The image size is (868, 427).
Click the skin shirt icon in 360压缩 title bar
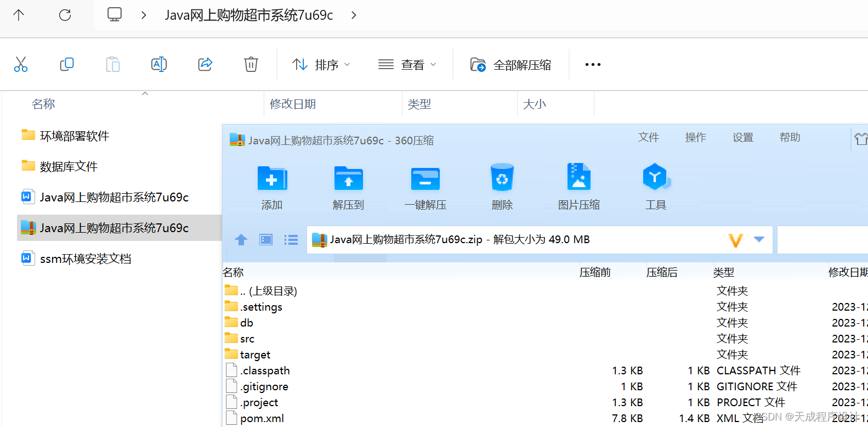point(861,139)
